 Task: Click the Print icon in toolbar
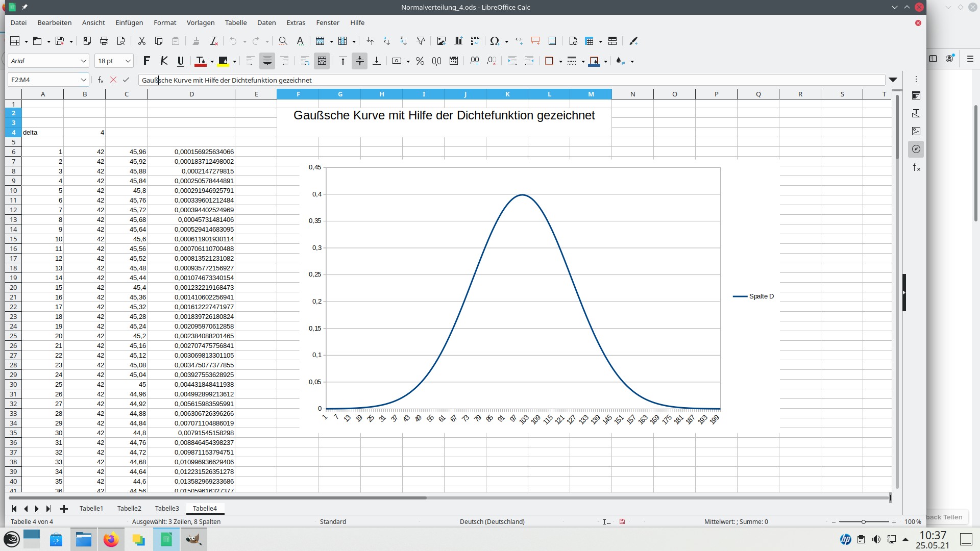pyautogui.click(x=104, y=41)
